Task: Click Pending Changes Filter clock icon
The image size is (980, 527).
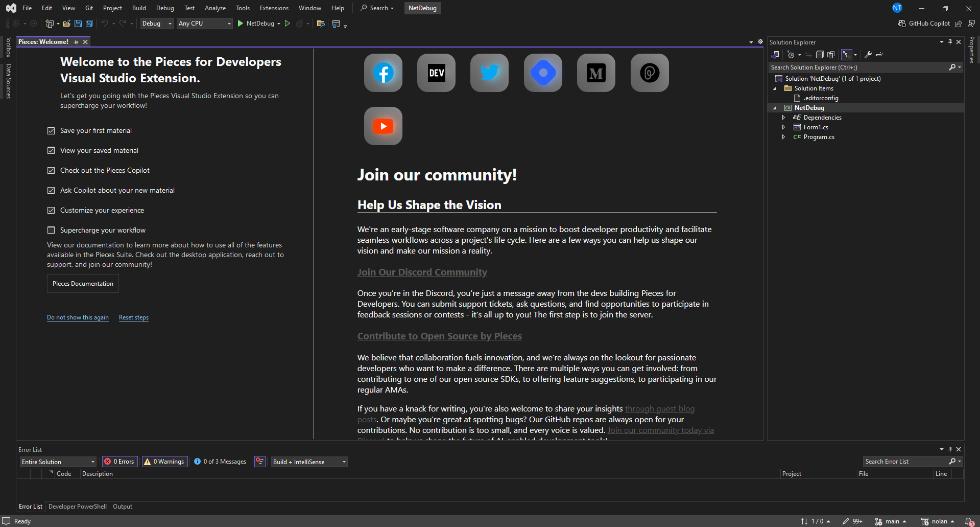Action: 791,55
